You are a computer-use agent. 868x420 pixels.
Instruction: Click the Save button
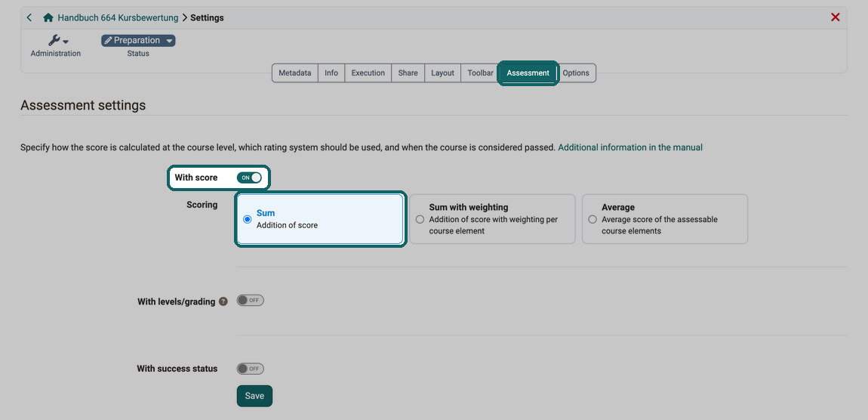pos(254,396)
